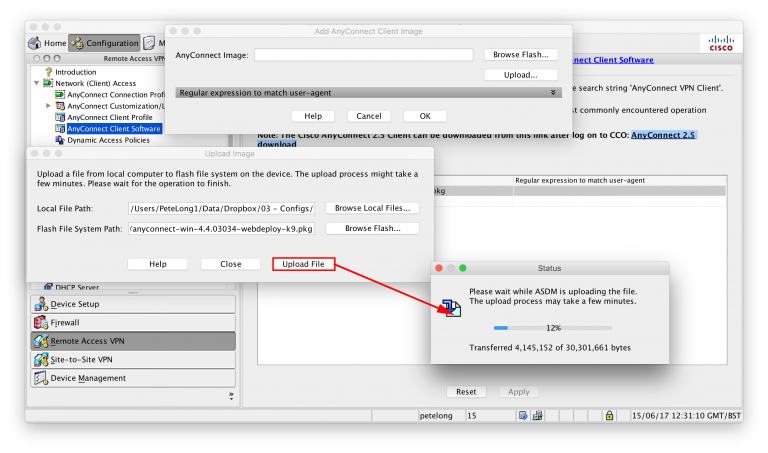Open the AnyConnect 2.5 download link
This screenshot has width=768, height=453.
click(663, 135)
